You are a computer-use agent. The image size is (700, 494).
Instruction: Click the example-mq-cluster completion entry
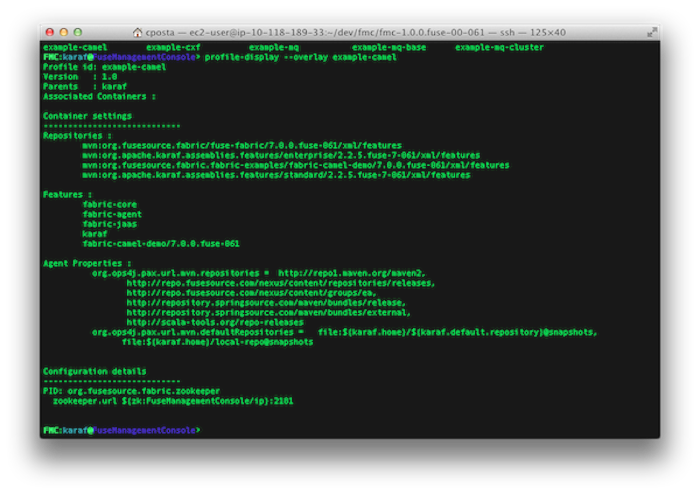tap(499, 47)
